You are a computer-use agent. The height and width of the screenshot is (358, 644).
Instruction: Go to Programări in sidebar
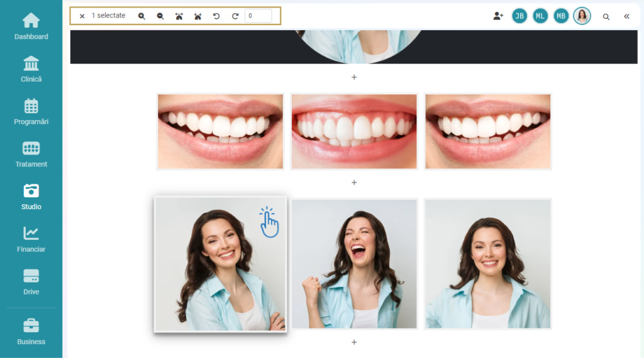[31, 112]
